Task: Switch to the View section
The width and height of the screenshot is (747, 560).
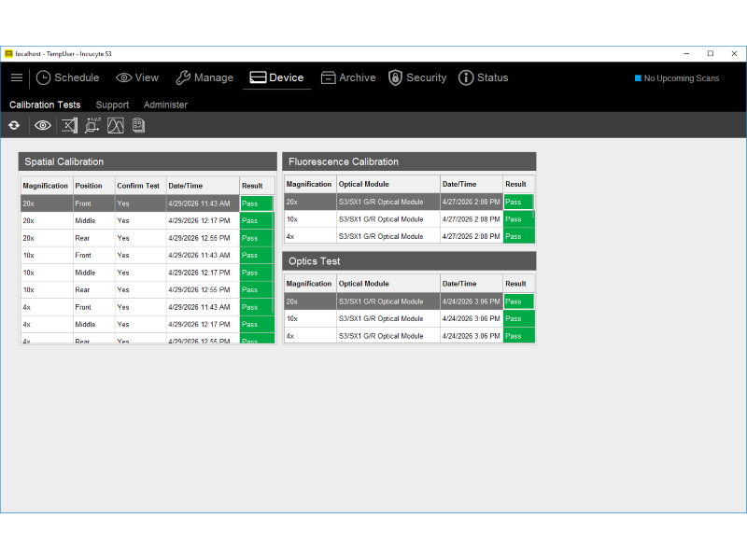Action: pyautogui.click(x=137, y=77)
